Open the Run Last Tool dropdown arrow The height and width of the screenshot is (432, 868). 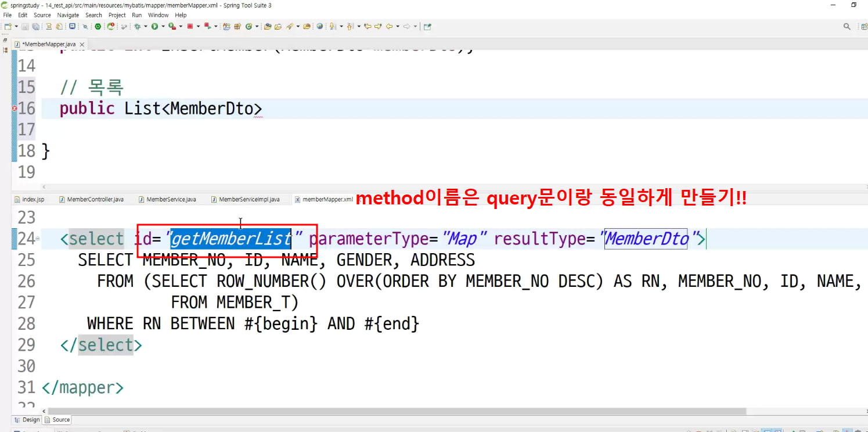[x=181, y=26]
